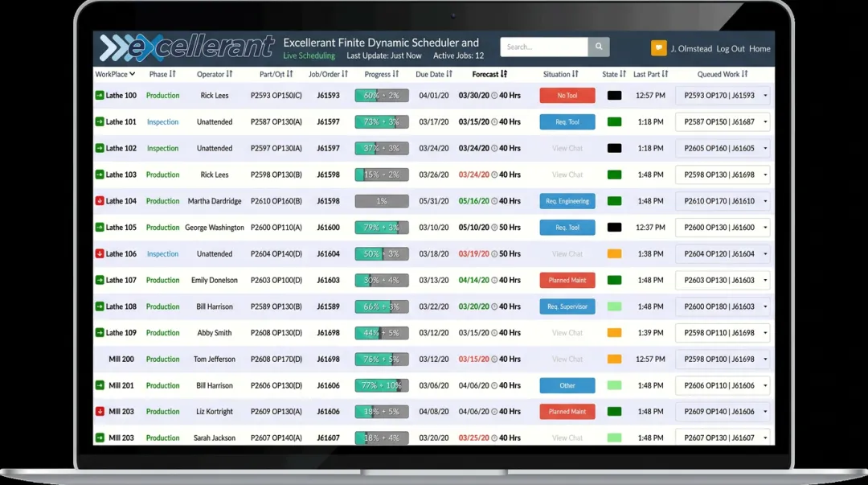Click the Other situation button for Mill 201
The height and width of the screenshot is (485, 868).
pos(567,385)
